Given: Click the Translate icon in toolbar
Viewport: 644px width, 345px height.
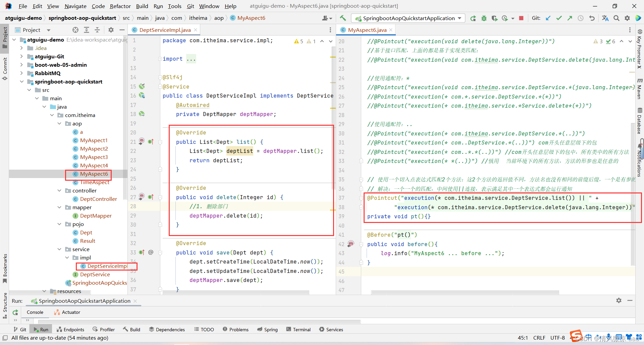Looking at the screenshot, I should click(605, 18).
